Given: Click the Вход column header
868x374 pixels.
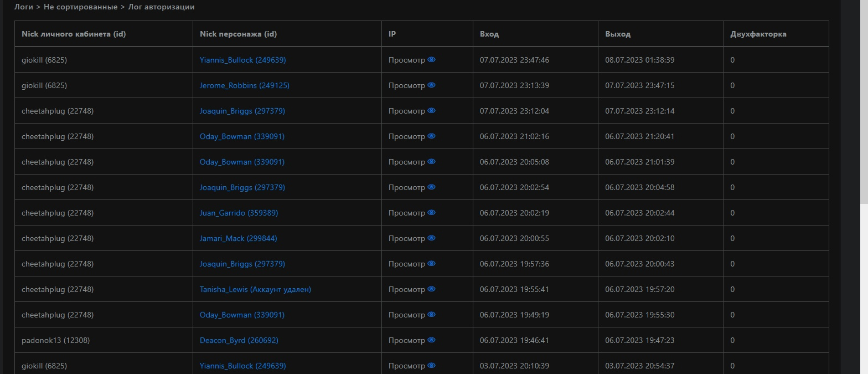Looking at the screenshot, I should pos(489,34).
